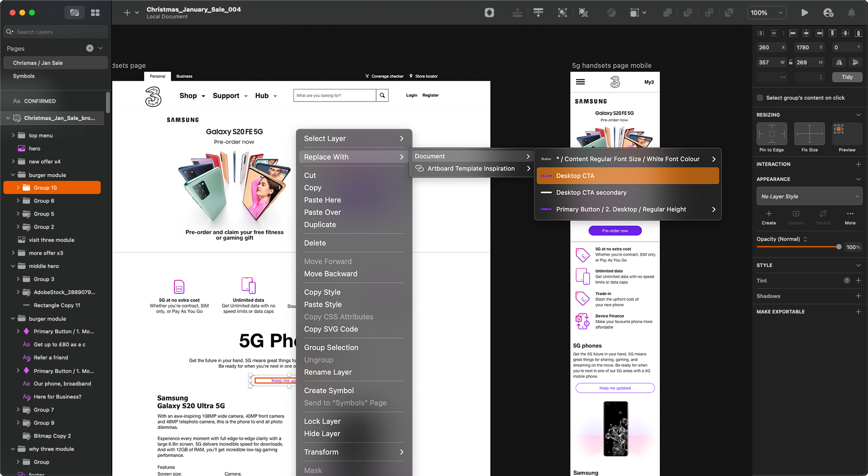Click the Preview play button in toolbar
This screenshot has width=868, height=476.
click(x=804, y=13)
